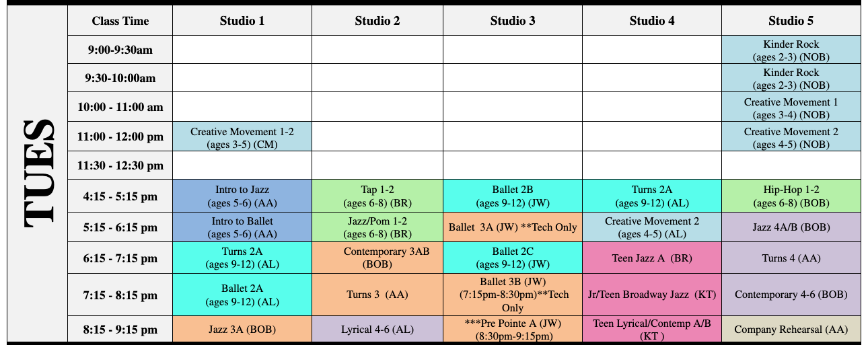Open the Ballet 2B class cell
The height and width of the screenshot is (345, 868).
pyautogui.click(x=513, y=196)
